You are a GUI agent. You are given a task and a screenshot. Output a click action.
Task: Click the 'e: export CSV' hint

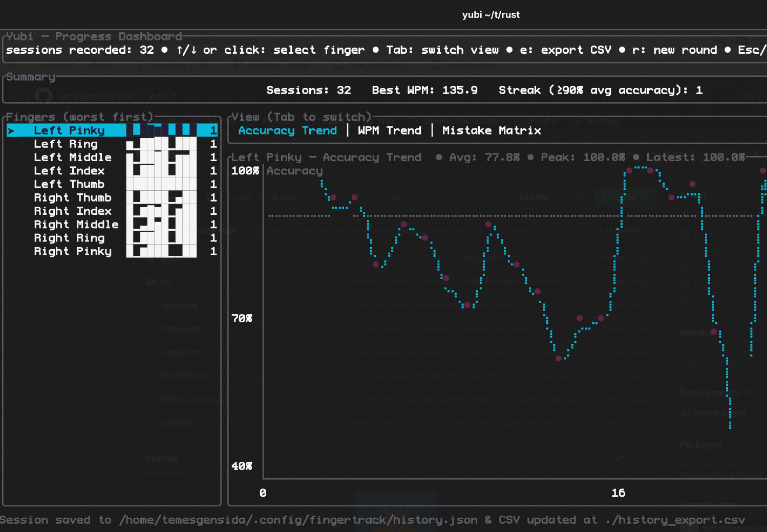(x=565, y=50)
